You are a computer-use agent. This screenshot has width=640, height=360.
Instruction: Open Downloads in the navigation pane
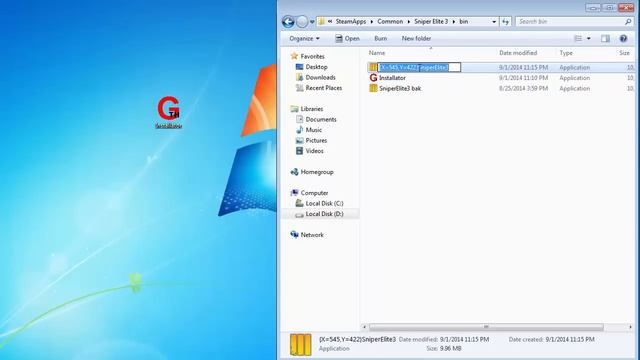320,78
